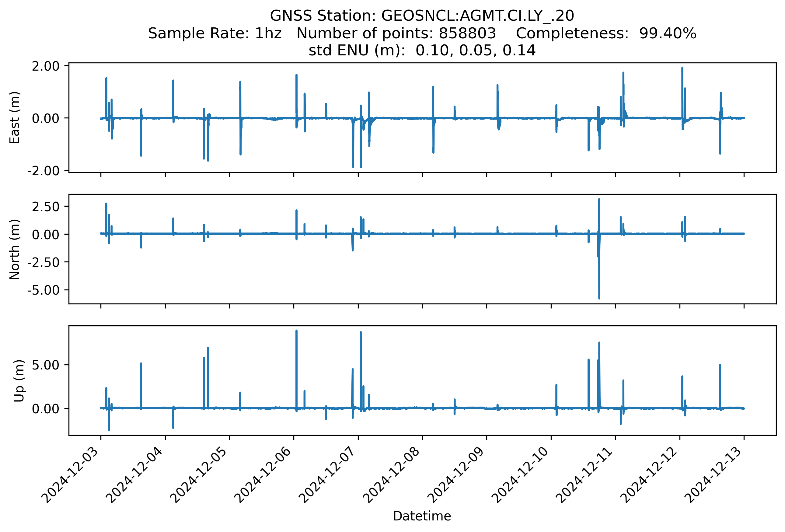The image size is (785, 532).
Task: Click the 2.00 tick on East axis
Action: tap(46, 66)
